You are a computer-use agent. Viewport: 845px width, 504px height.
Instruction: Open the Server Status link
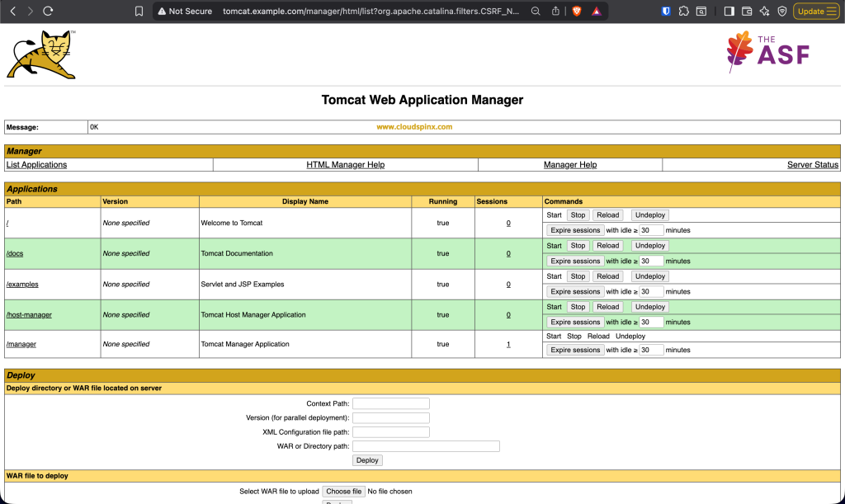(812, 165)
